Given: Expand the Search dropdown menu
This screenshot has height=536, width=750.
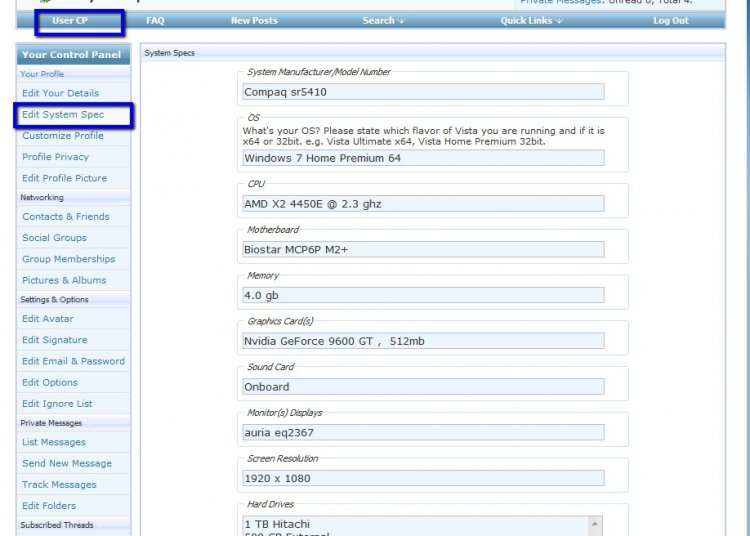Looking at the screenshot, I should [x=384, y=21].
